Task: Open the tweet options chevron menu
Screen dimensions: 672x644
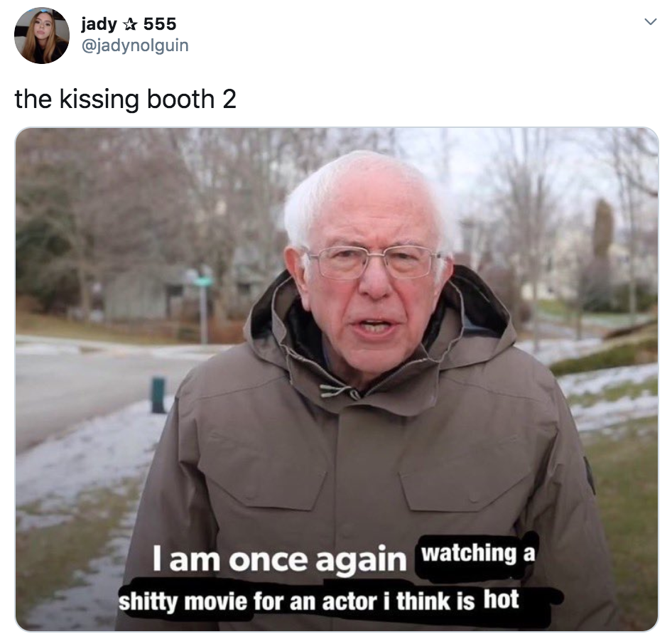Action: [x=651, y=21]
